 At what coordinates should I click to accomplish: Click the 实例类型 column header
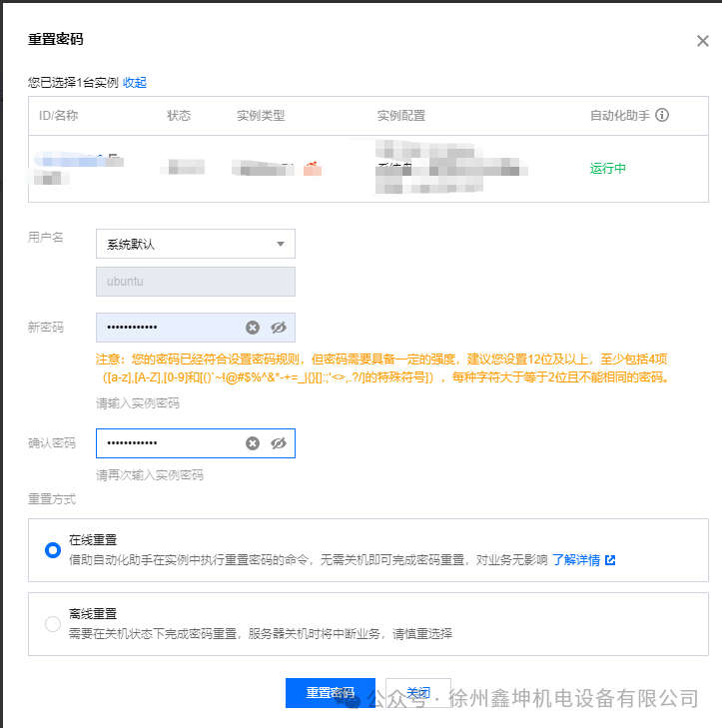coord(261,115)
